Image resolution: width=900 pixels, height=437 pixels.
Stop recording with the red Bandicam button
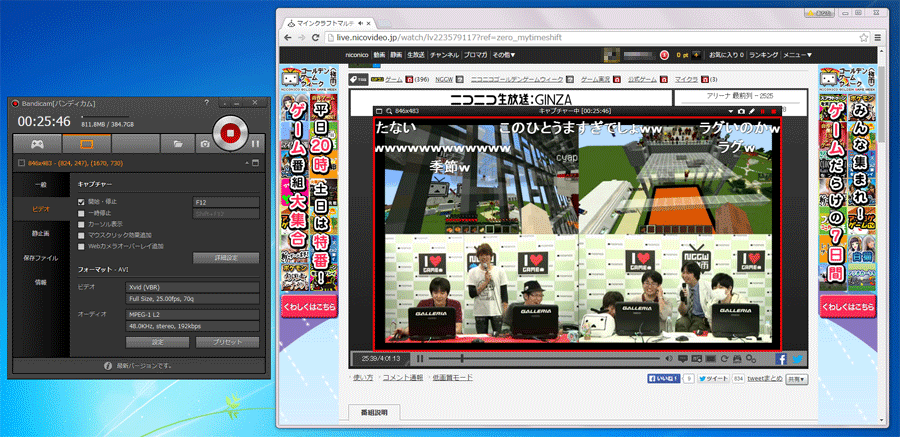tap(229, 133)
